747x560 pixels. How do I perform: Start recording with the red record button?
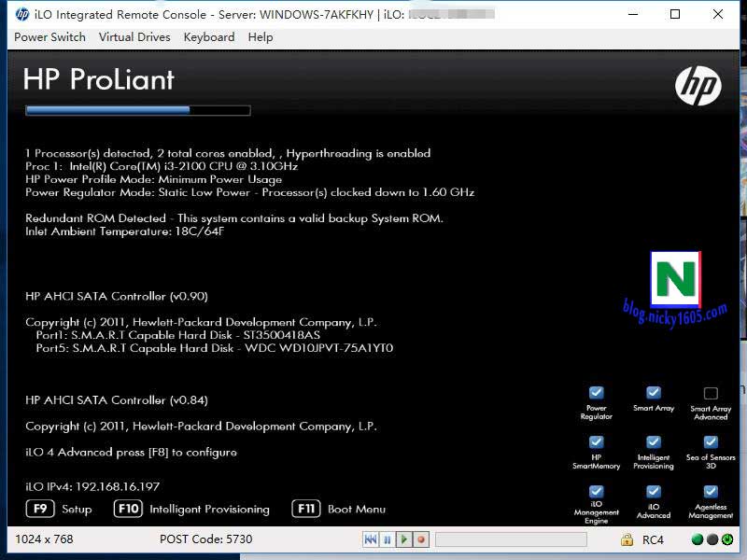tap(421, 539)
